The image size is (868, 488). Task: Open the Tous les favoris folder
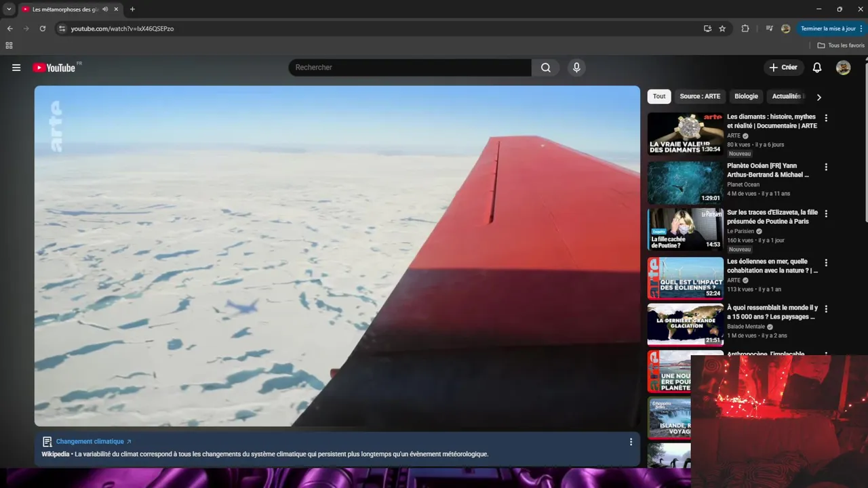click(x=841, y=45)
